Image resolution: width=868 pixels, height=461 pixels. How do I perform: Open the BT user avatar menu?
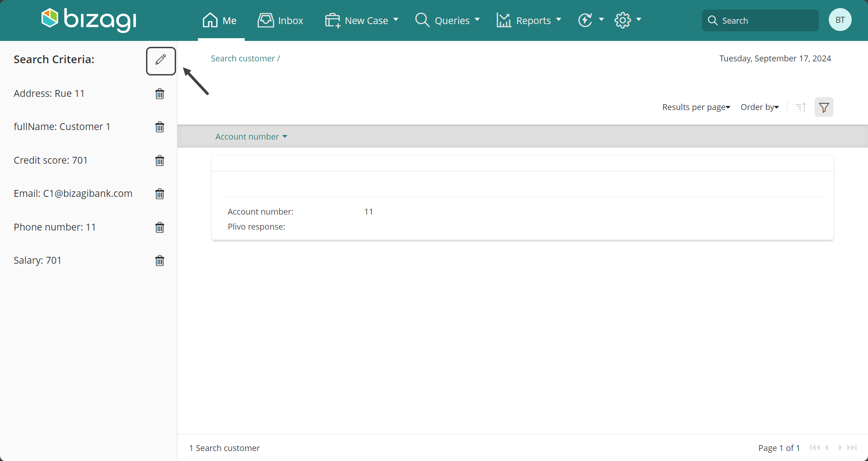840,20
